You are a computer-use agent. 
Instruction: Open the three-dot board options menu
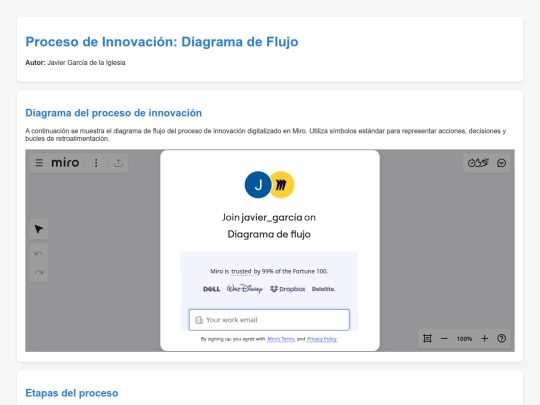point(96,163)
